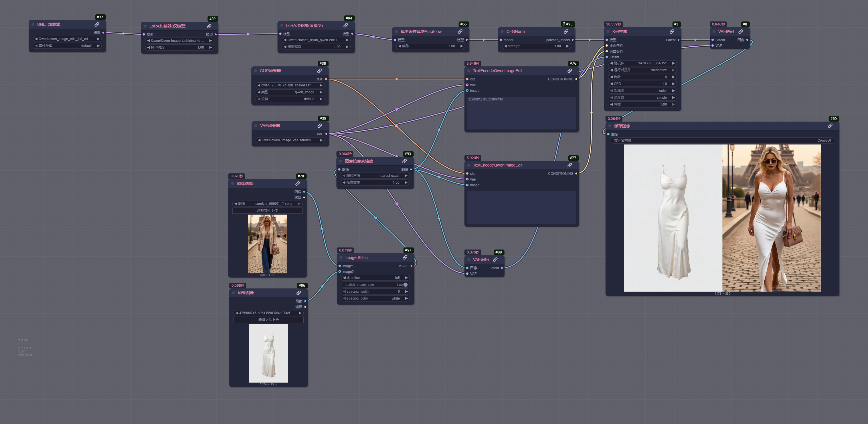This screenshot has width=868, height=424.
Task: Open spacing_color white dropdown
Action: pos(375,299)
